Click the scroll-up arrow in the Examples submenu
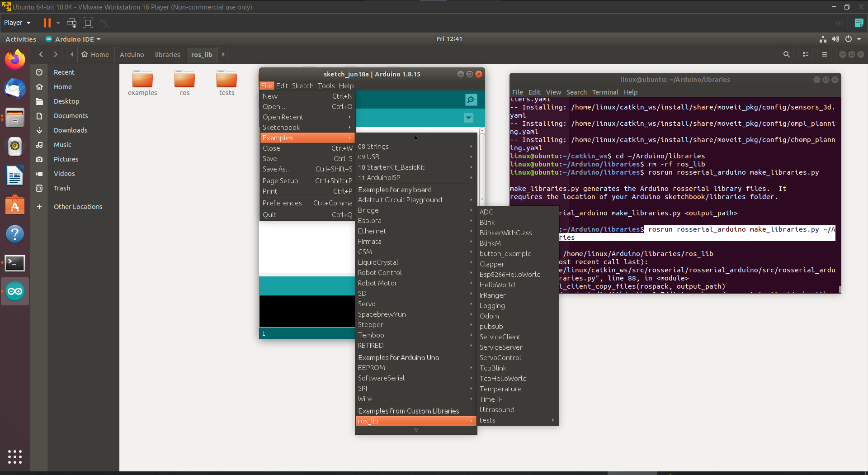Screen dimensions: 868x475 tap(415, 137)
